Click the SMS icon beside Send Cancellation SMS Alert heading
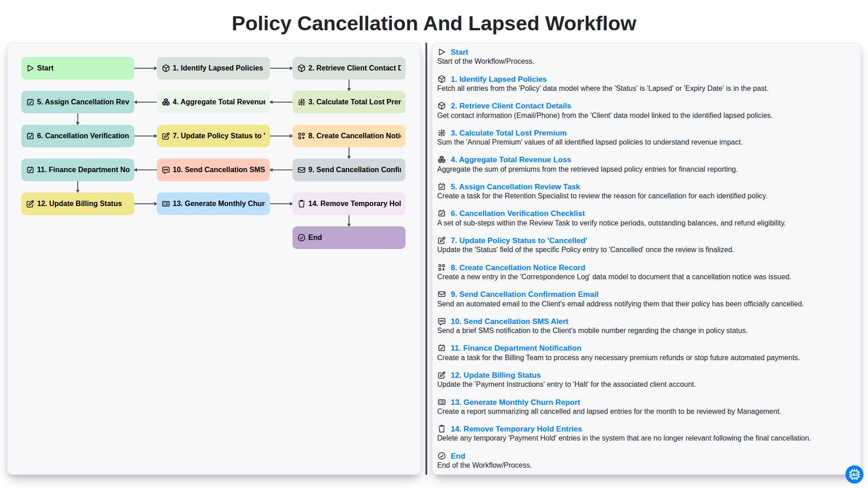Viewport: 868px width, 488px height. 442,321
